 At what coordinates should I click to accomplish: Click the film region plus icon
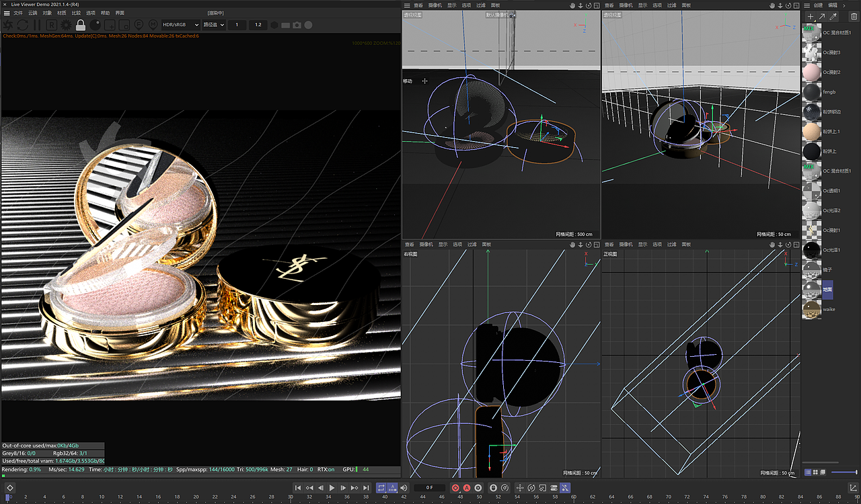click(109, 25)
